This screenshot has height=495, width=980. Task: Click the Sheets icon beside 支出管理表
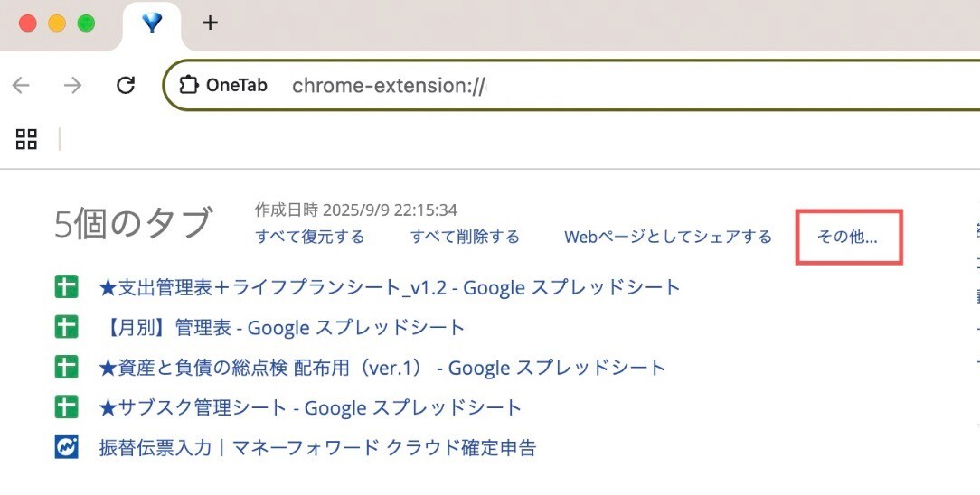pyautogui.click(x=66, y=287)
